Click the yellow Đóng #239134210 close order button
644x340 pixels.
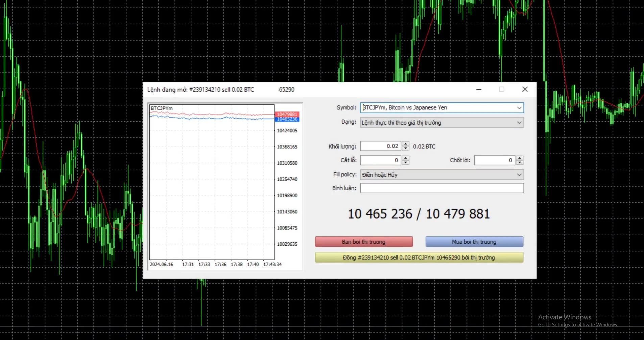pos(419,258)
